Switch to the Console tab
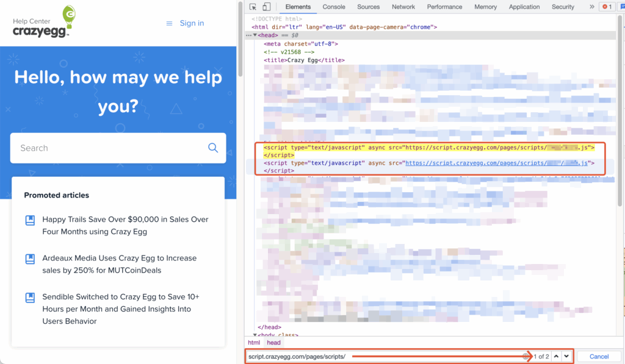This screenshot has width=625, height=364. click(x=334, y=7)
